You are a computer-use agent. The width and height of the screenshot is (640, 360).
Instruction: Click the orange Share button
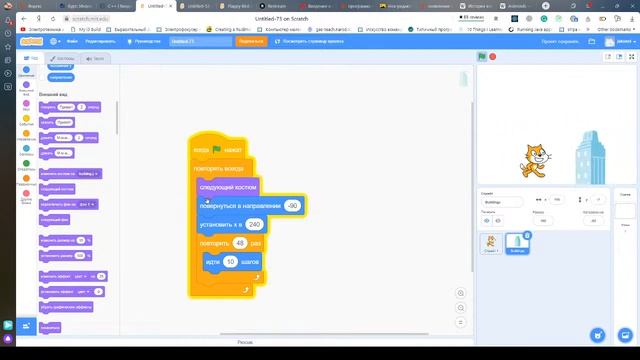click(251, 41)
